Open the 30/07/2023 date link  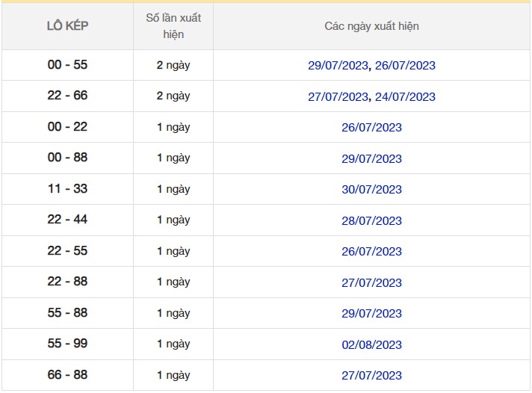click(371, 190)
